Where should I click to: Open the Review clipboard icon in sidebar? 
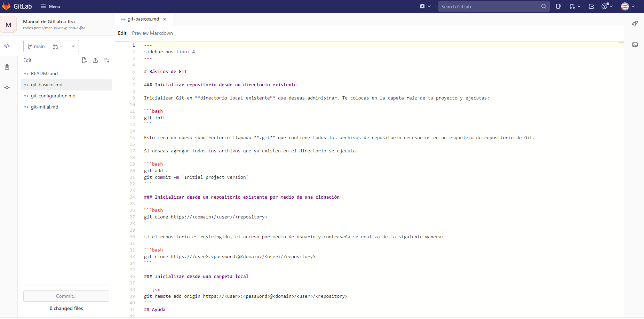7,67
